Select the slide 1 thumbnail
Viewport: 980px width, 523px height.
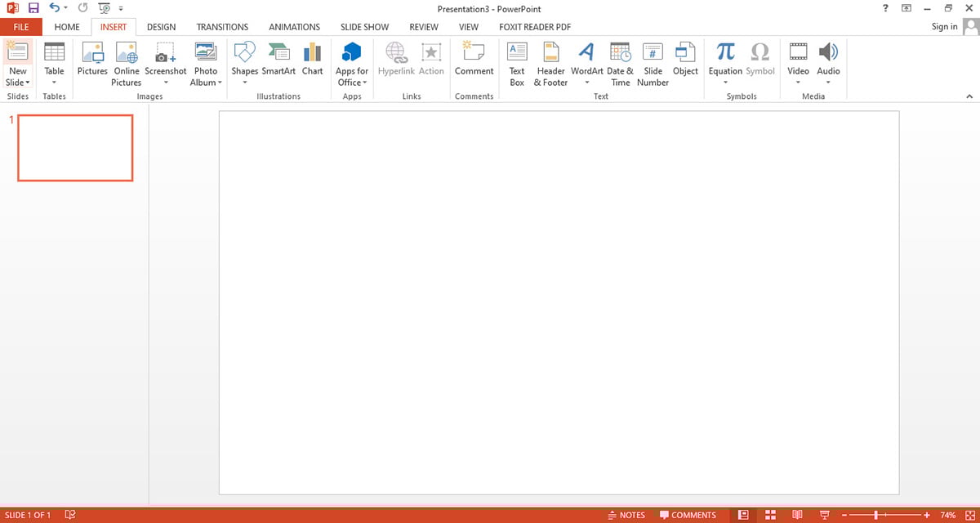point(75,148)
